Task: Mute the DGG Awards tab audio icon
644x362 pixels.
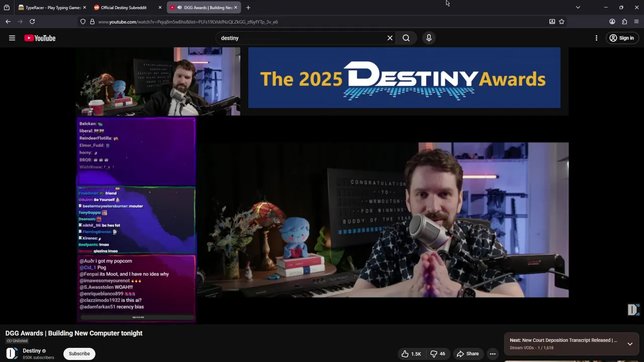Action: [180, 8]
